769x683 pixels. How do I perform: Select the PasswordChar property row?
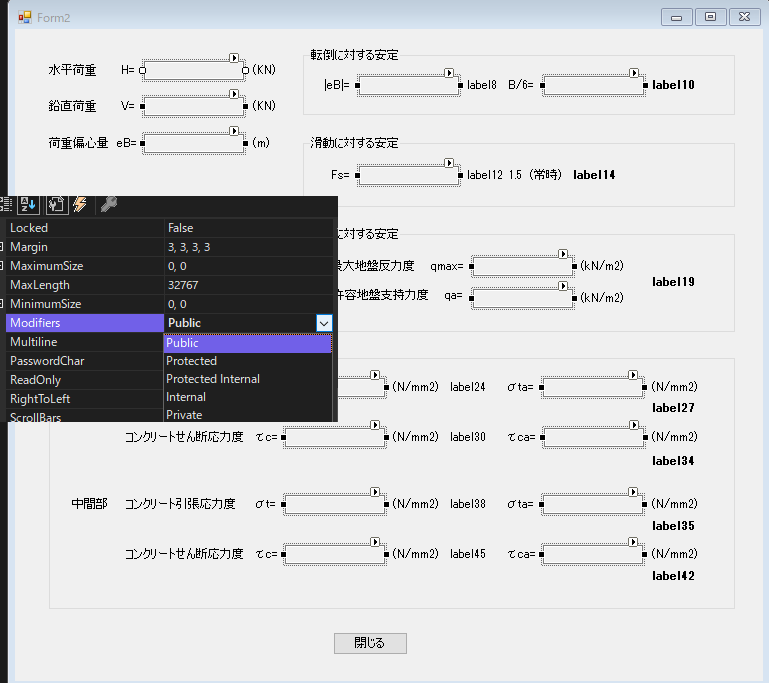coord(84,361)
